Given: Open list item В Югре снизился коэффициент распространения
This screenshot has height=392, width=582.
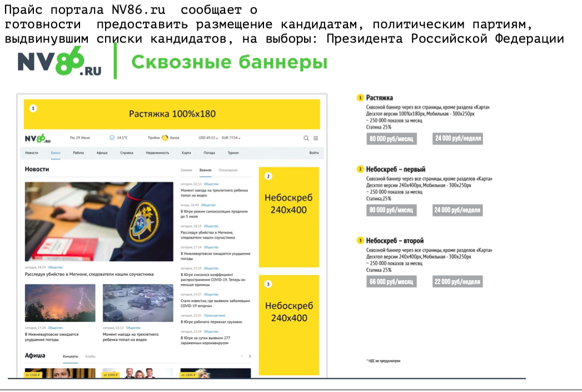Looking at the screenshot, I should pos(213,280).
